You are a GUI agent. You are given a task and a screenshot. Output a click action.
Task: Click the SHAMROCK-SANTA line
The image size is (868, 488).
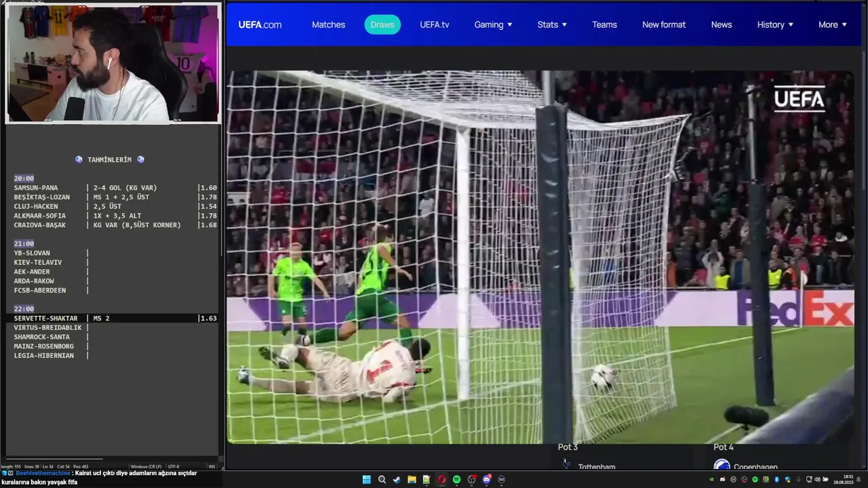(52, 337)
